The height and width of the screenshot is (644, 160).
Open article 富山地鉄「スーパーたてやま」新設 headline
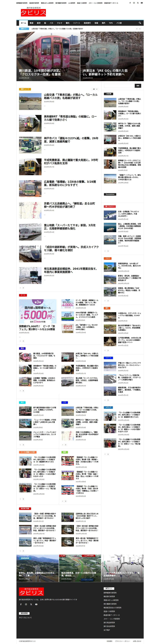(x=70, y=227)
